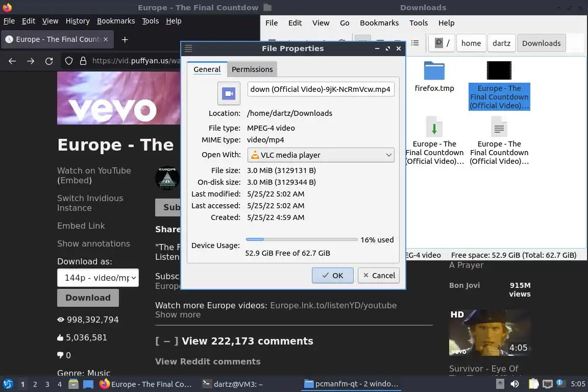Image resolution: width=588 pixels, height=392 pixels.
Task: Click the removable media eject tray icon
Action: point(500,384)
